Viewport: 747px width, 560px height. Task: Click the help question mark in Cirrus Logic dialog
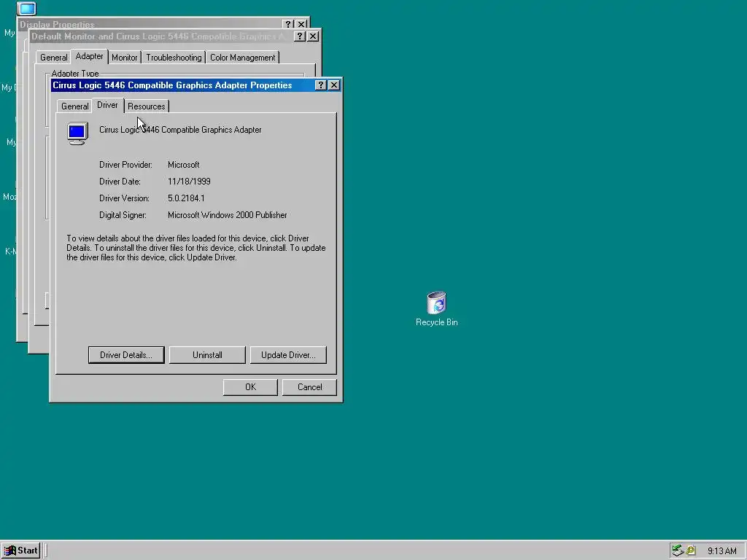321,85
